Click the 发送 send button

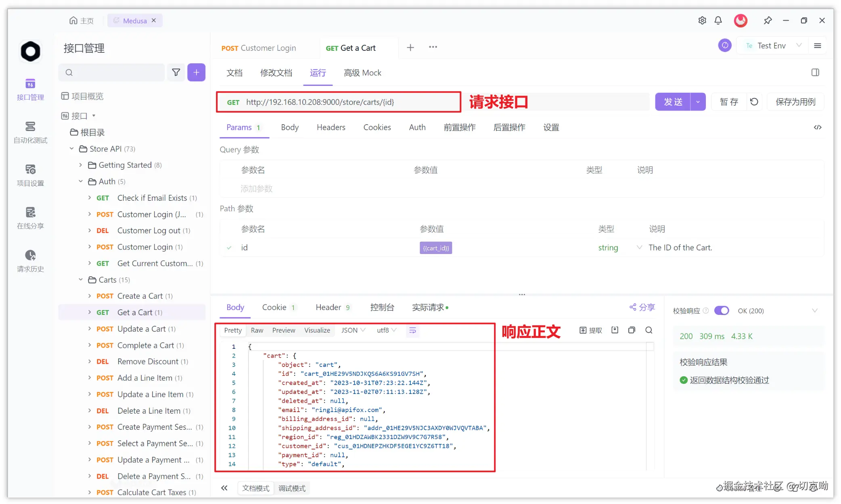(x=673, y=102)
